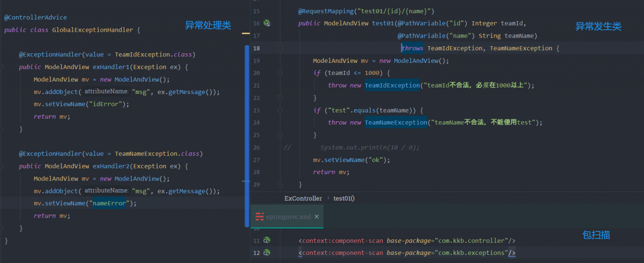Click the springmvc.xml file type icon

click(260, 217)
